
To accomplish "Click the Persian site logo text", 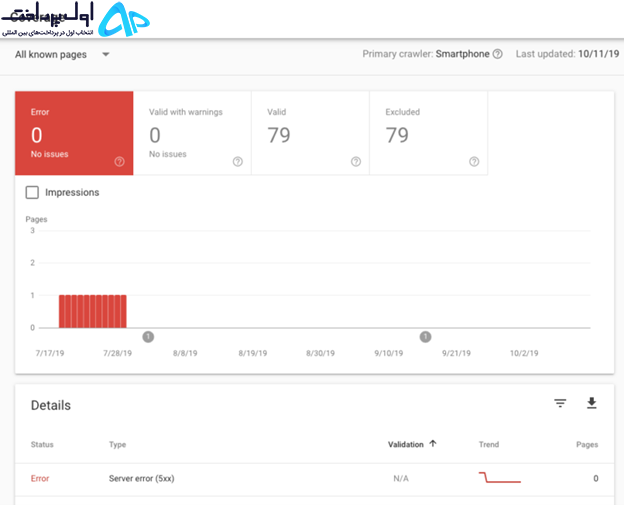I will click(48, 19).
